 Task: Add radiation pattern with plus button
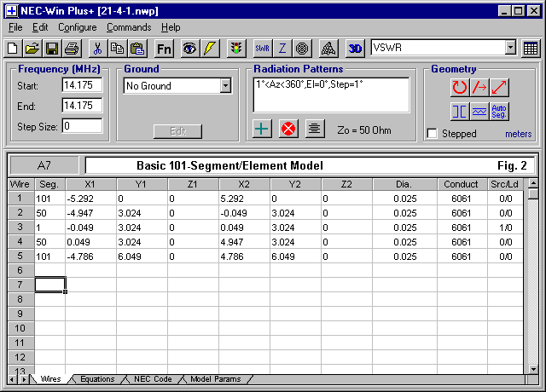(x=263, y=129)
